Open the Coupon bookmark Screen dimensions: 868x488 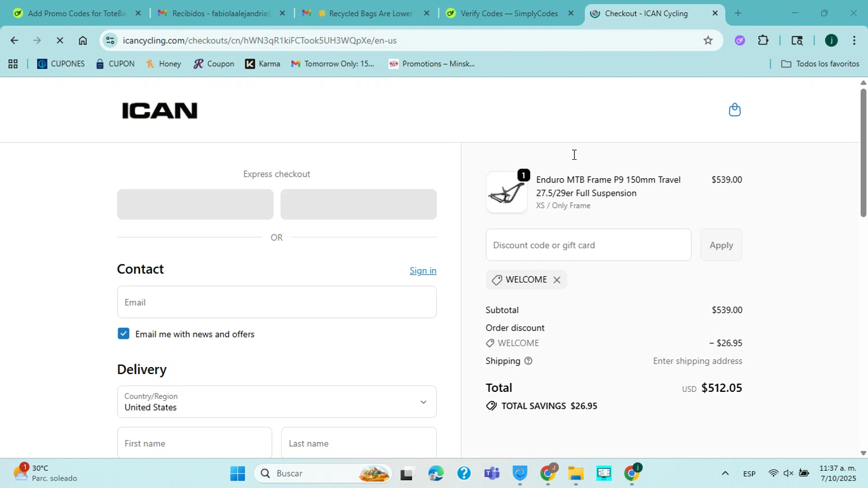pos(214,64)
